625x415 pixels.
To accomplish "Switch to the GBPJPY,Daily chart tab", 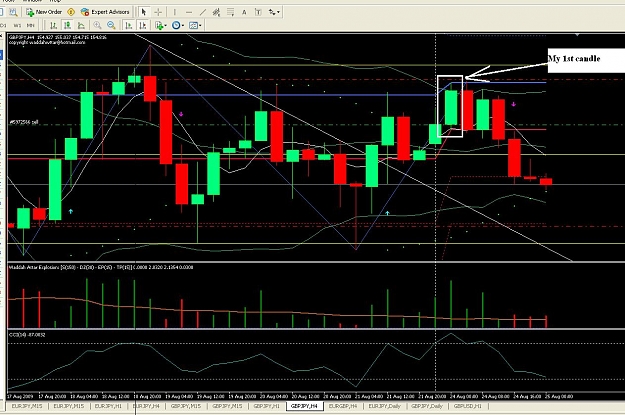I will (x=427, y=406).
